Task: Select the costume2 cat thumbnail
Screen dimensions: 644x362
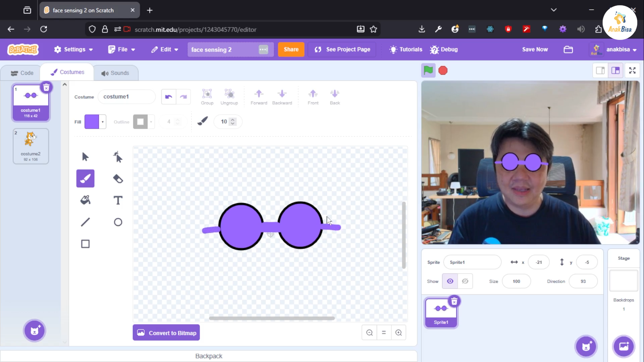Action: pyautogui.click(x=31, y=146)
